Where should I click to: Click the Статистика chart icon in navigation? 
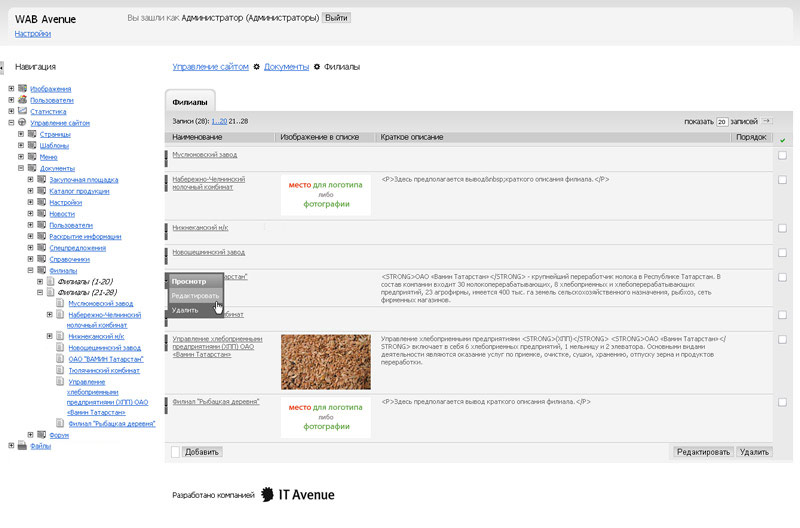22,112
